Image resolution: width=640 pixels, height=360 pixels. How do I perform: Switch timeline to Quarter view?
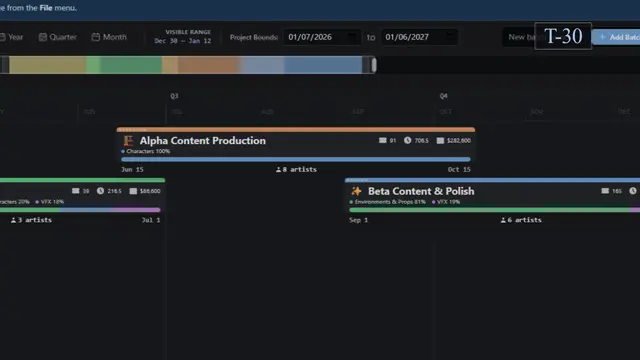58,37
